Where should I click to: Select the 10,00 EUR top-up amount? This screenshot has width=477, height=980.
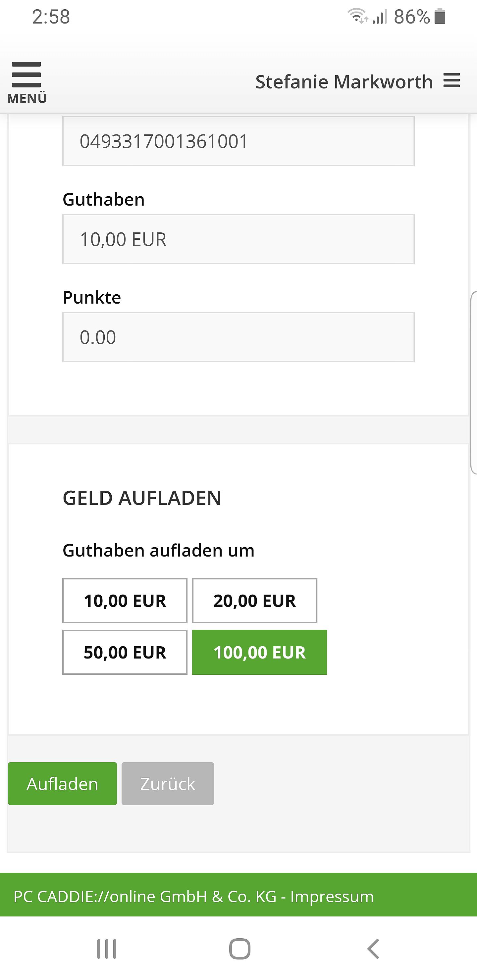click(x=125, y=600)
